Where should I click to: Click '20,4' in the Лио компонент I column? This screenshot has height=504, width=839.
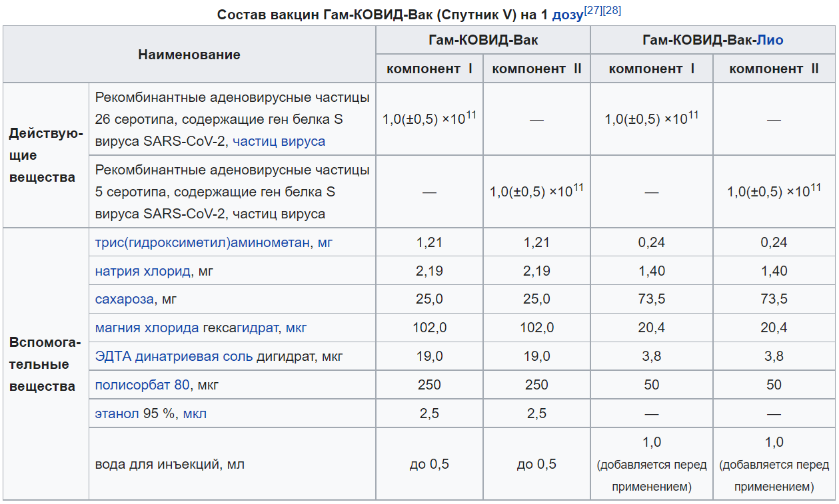click(652, 328)
